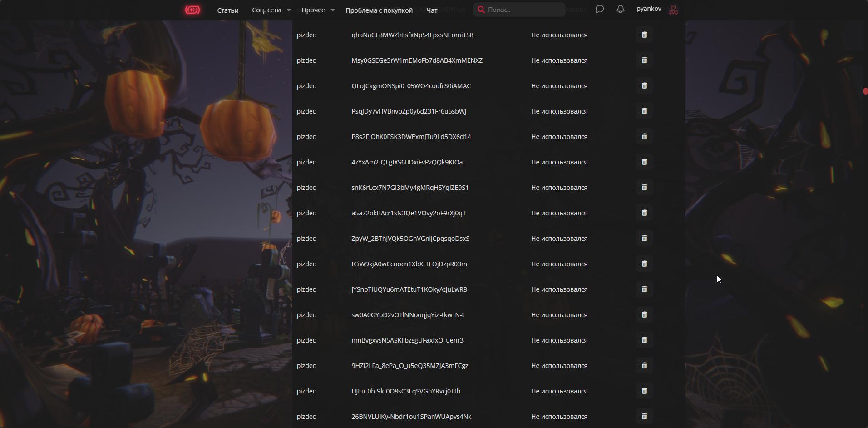Click Не использовался status in QLoJCkgmONSpi0_05WO4codfrS0iAMAC row
Image resolution: width=868 pixels, height=428 pixels.
559,86
